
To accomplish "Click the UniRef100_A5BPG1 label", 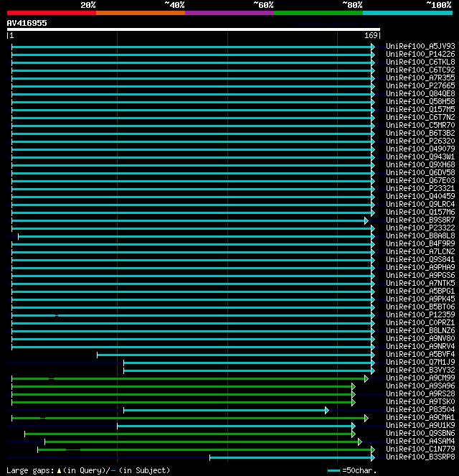I will point(420,291).
